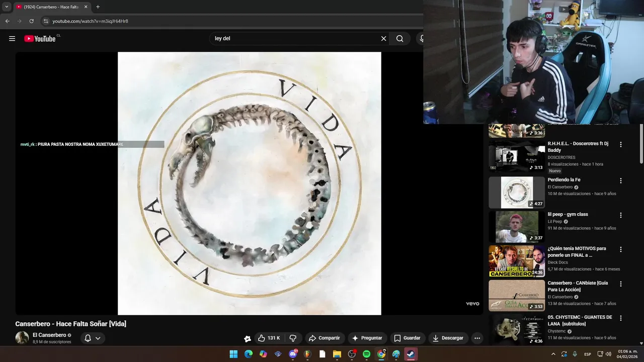Close the Canserbero YouTube tab

pos(86,7)
